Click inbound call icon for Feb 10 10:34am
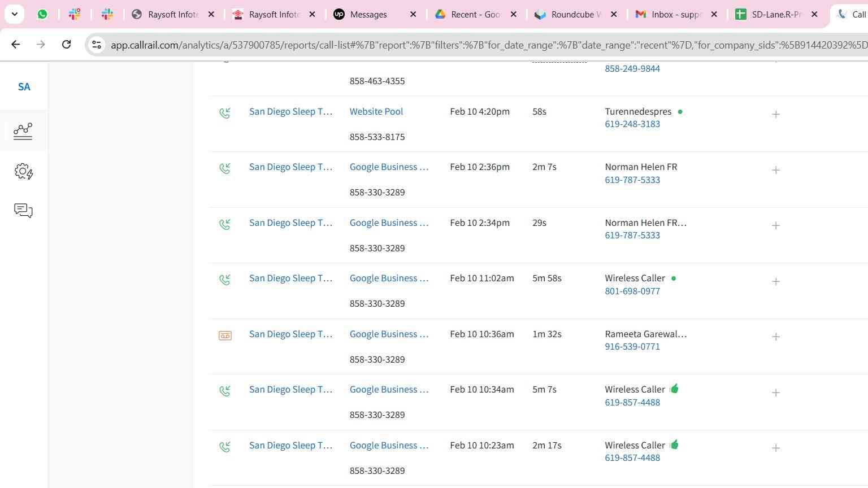The width and height of the screenshot is (868, 488). coord(225,391)
